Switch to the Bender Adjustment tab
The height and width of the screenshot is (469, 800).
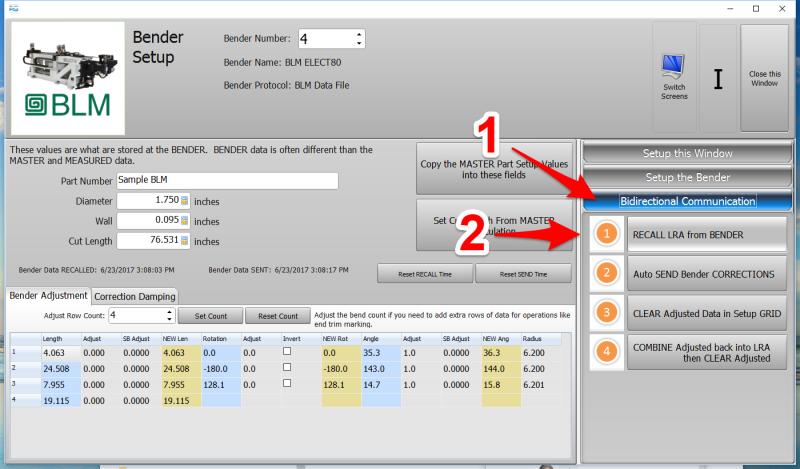tap(48, 295)
